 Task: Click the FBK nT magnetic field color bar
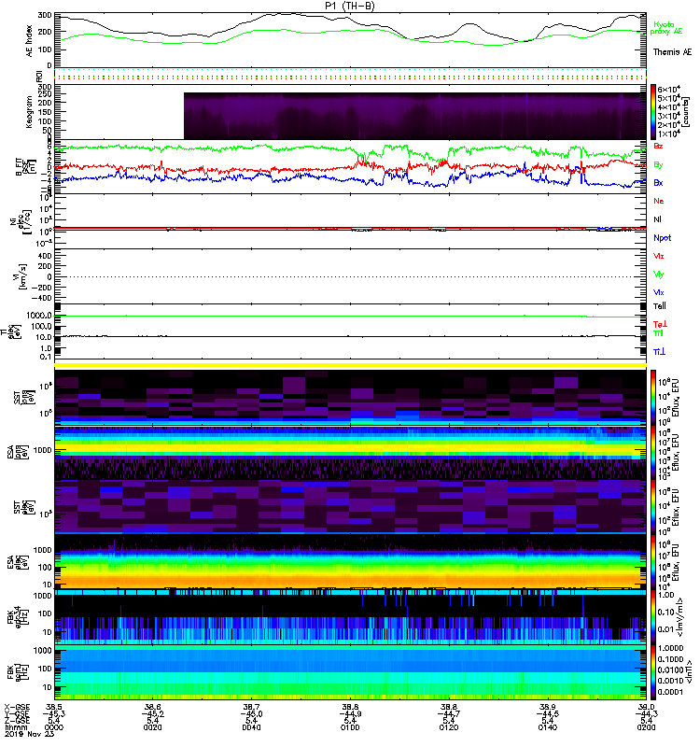653,672
